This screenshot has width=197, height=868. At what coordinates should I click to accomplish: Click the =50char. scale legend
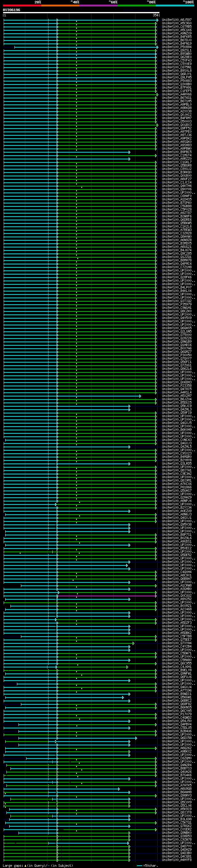click(x=147, y=866)
